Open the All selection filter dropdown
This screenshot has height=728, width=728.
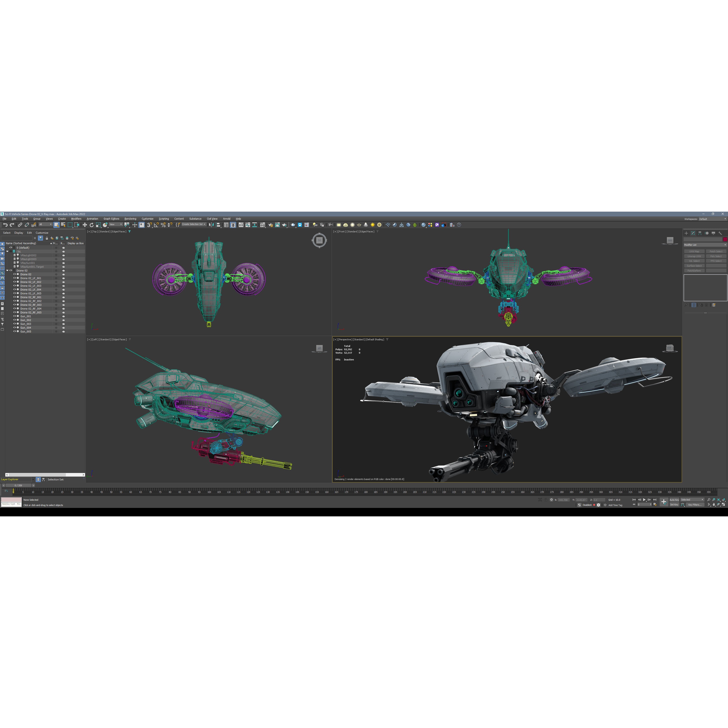(x=45, y=225)
